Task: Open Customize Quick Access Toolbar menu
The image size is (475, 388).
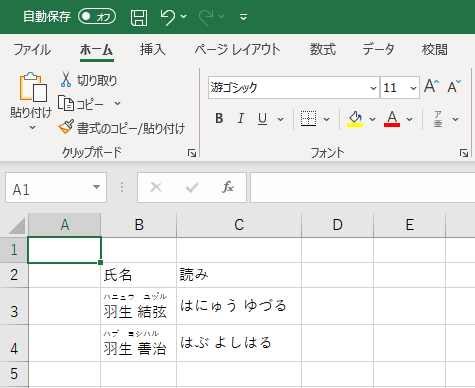Action: coord(244,17)
